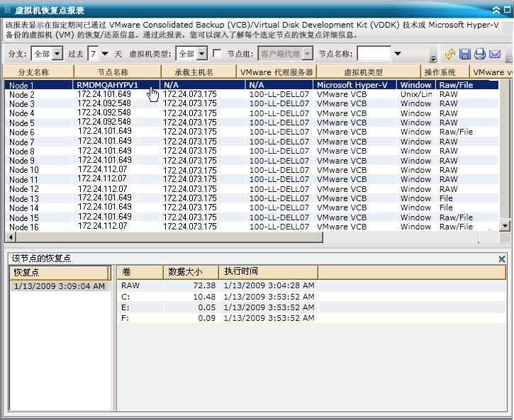
Task: Open the 节点名称 filter dropdown arrow
Action: pos(397,54)
